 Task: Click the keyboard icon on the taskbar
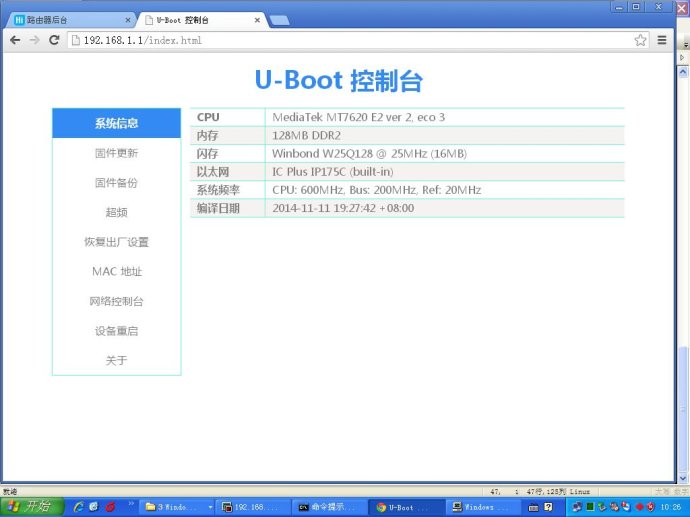pyautogui.click(x=533, y=507)
